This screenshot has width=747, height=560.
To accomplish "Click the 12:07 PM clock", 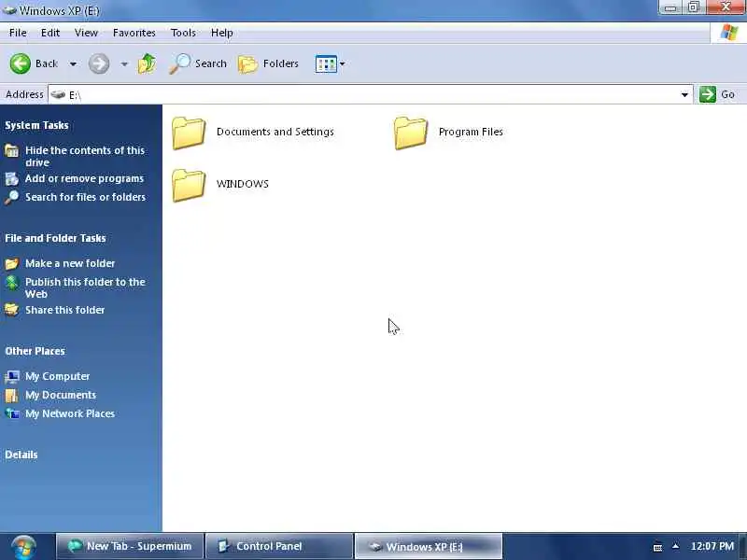I will (x=712, y=546).
